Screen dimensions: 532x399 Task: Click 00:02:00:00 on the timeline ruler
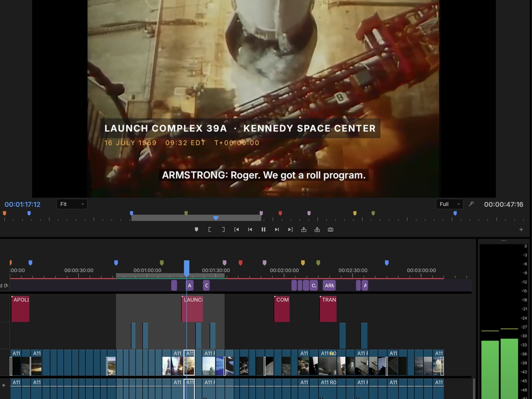[x=284, y=270]
